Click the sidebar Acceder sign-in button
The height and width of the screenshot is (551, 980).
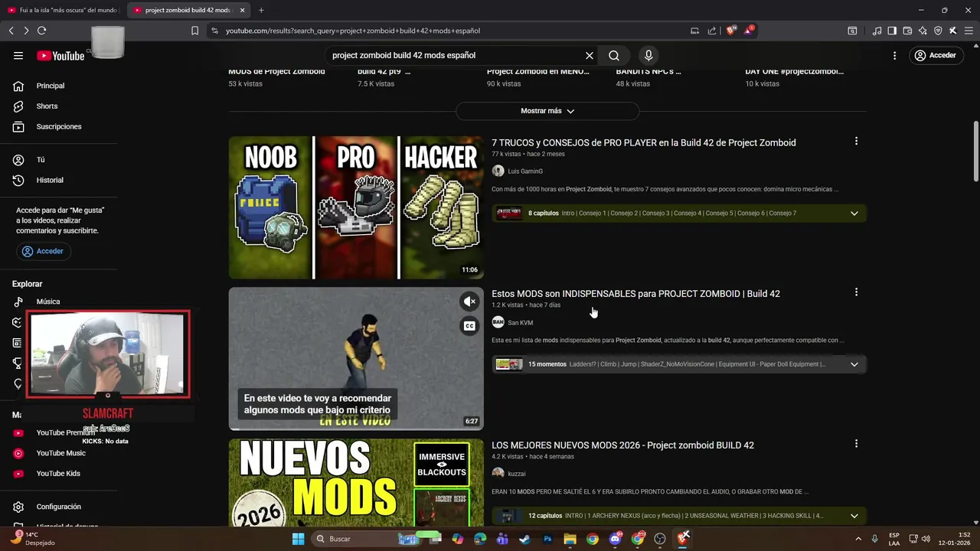tap(43, 251)
